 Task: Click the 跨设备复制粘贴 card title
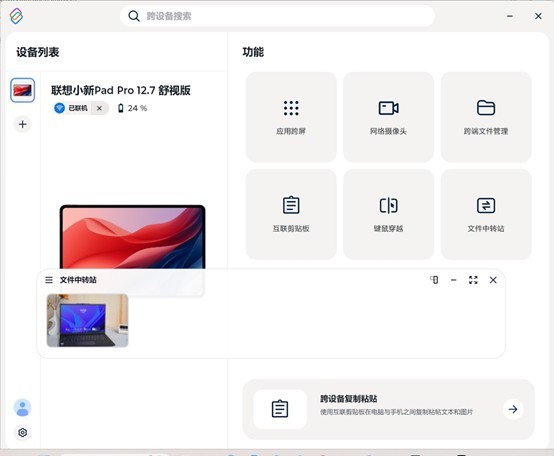(x=348, y=399)
